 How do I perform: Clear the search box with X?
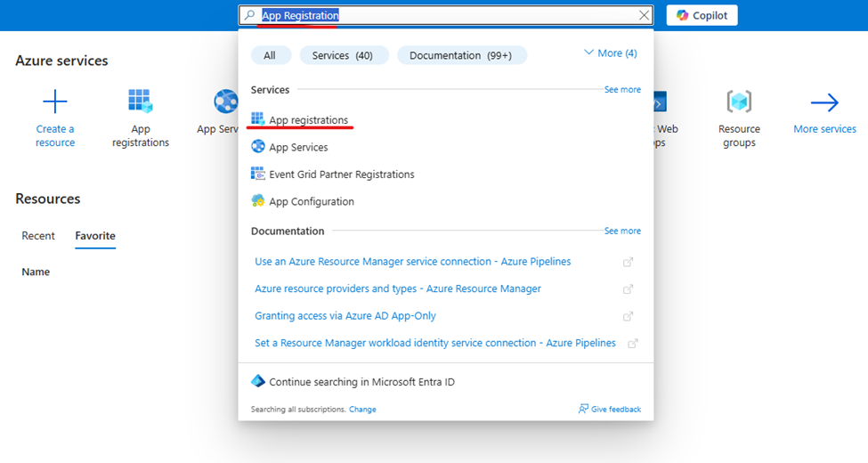click(644, 15)
